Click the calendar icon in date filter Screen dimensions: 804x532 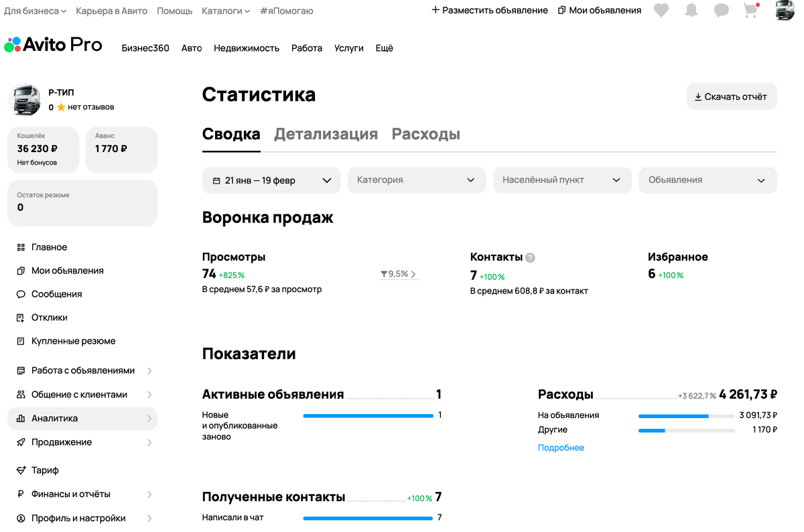216,180
